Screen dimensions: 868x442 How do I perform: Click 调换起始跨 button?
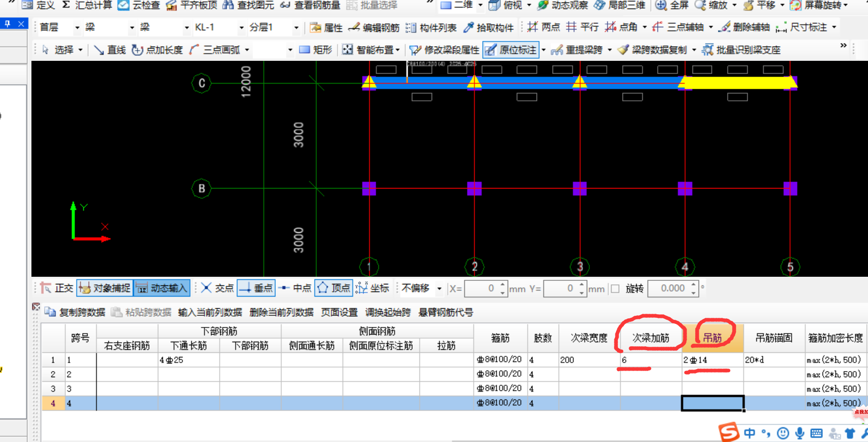point(388,312)
